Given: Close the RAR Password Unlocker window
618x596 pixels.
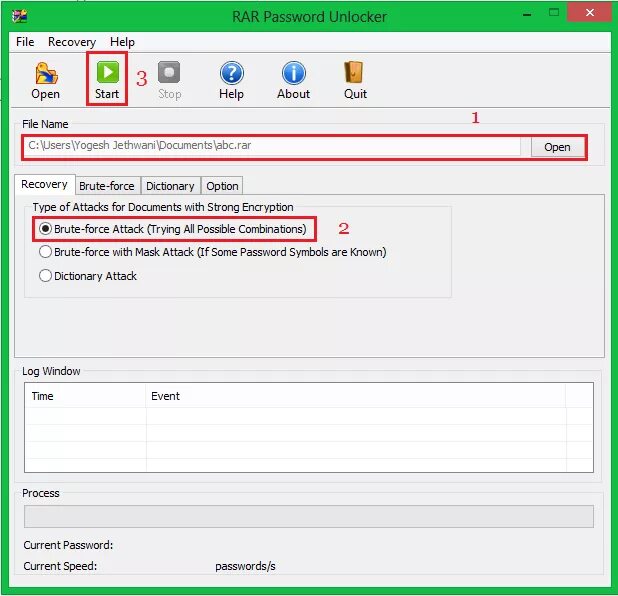Looking at the screenshot, I should 590,13.
